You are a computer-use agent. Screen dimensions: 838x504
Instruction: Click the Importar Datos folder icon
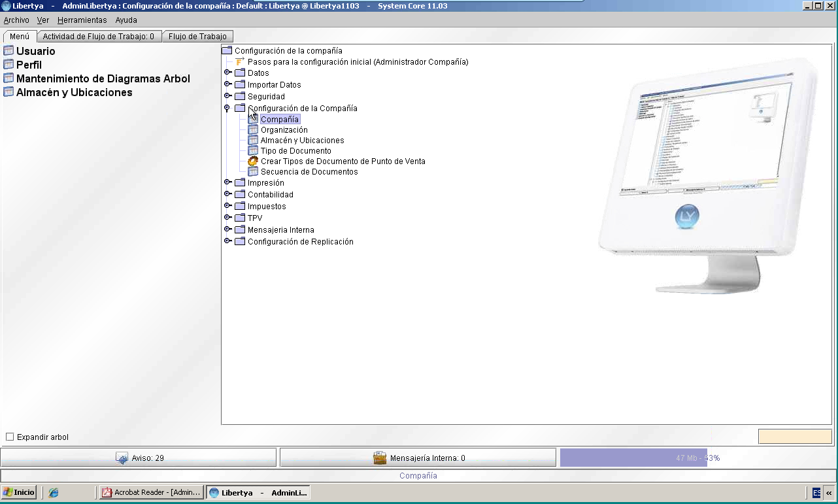[x=240, y=84]
